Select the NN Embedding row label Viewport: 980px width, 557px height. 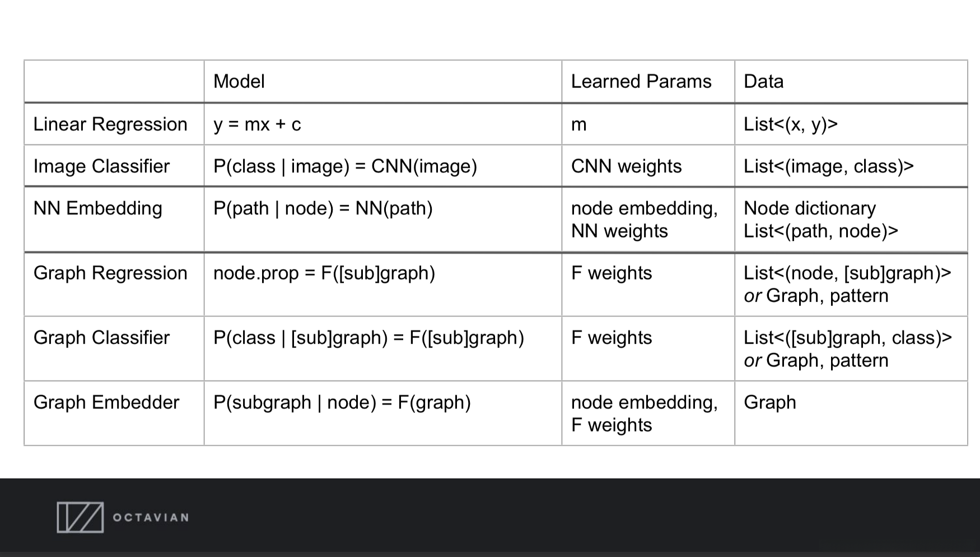point(98,208)
